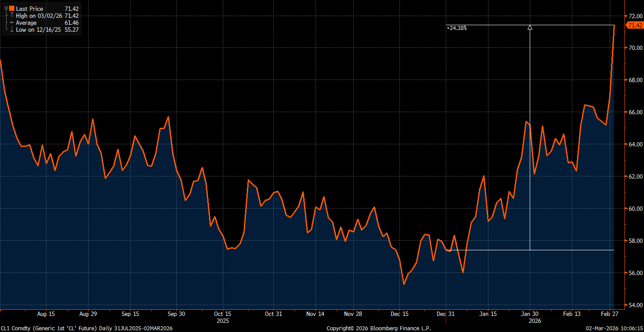
Task: Click the Low on 12/16/25 legend entry
Action: pyautogui.click(x=38, y=30)
